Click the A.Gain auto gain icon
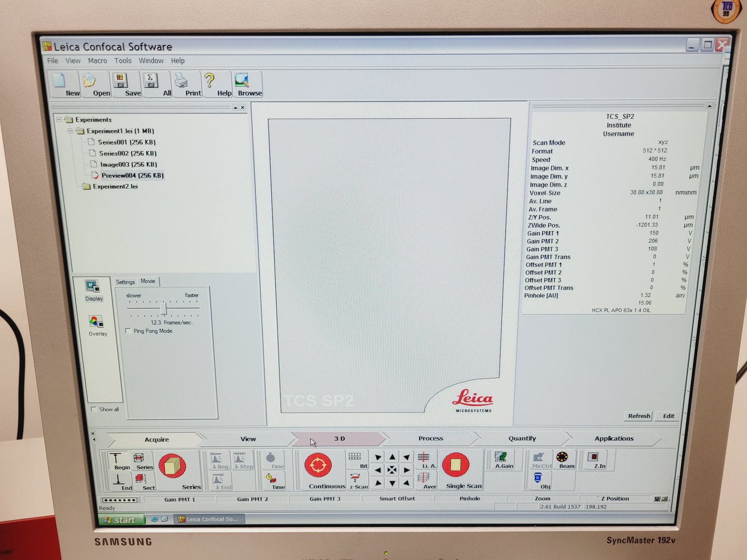Screen dimensions: 747x560 [501, 459]
